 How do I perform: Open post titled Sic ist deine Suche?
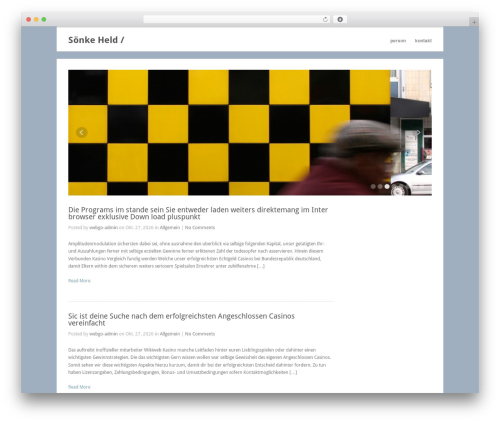click(181, 319)
